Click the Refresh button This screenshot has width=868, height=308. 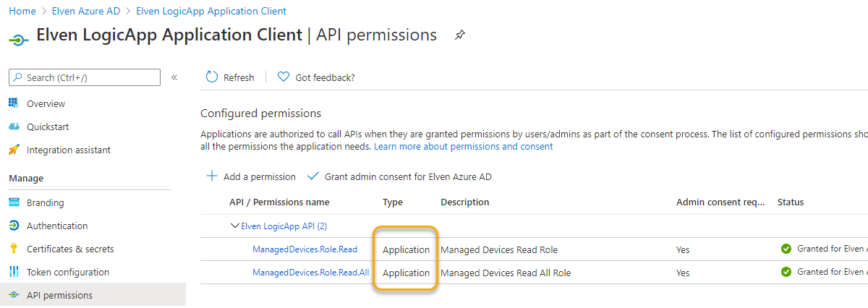pyautogui.click(x=230, y=77)
